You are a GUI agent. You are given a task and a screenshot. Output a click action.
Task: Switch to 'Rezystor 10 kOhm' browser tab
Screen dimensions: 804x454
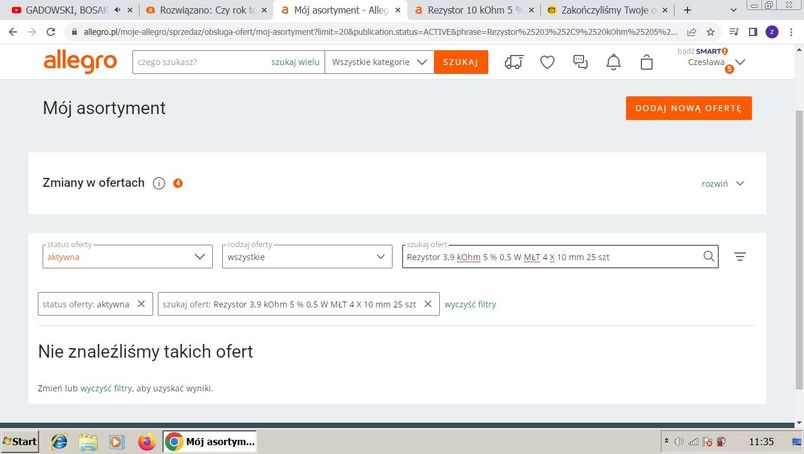point(471,10)
